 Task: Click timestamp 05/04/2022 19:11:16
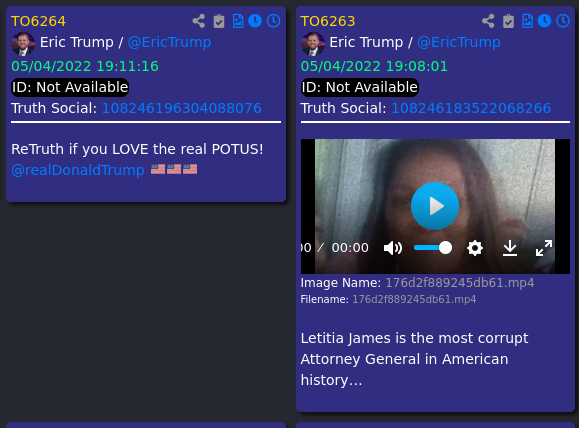point(85,66)
